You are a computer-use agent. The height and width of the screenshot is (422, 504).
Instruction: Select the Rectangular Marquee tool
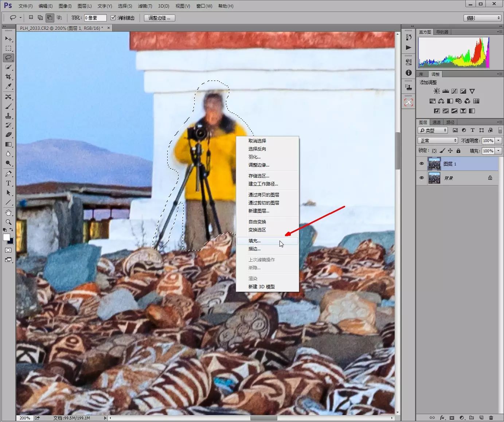point(8,48)
